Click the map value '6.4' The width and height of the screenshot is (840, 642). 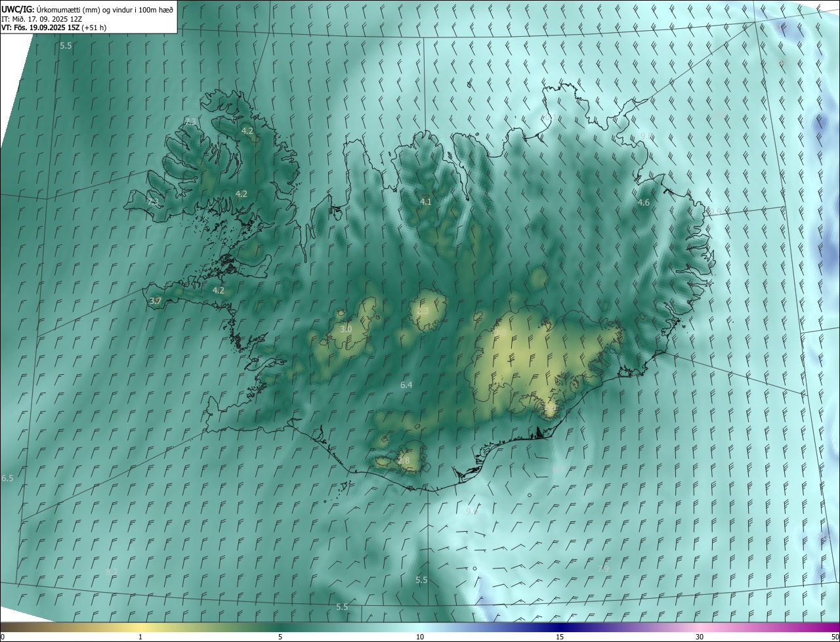point(406,385)
